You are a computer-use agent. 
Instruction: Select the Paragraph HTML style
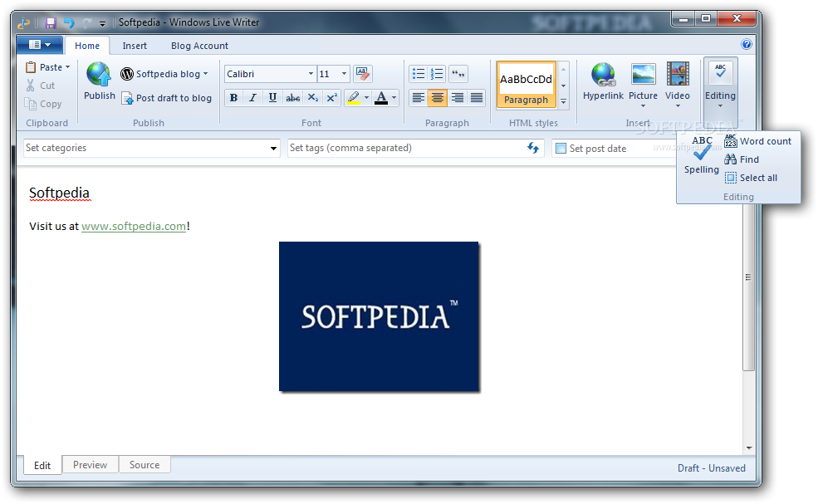pos(526,85)
